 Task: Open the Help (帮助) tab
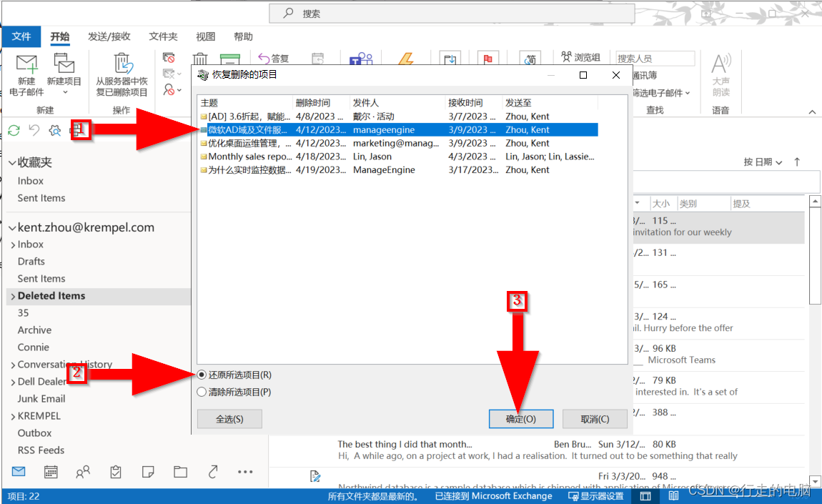(243, 36)
